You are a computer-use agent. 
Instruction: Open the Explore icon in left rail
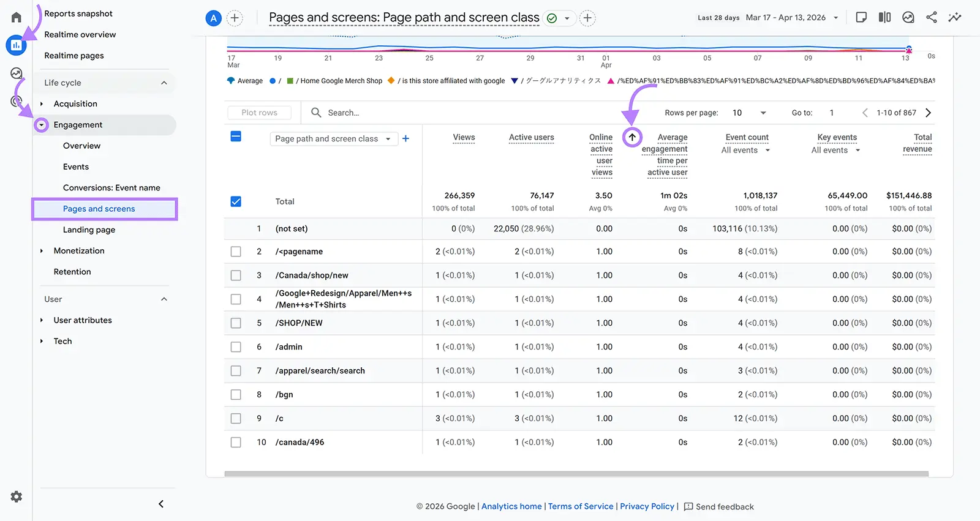17,73
